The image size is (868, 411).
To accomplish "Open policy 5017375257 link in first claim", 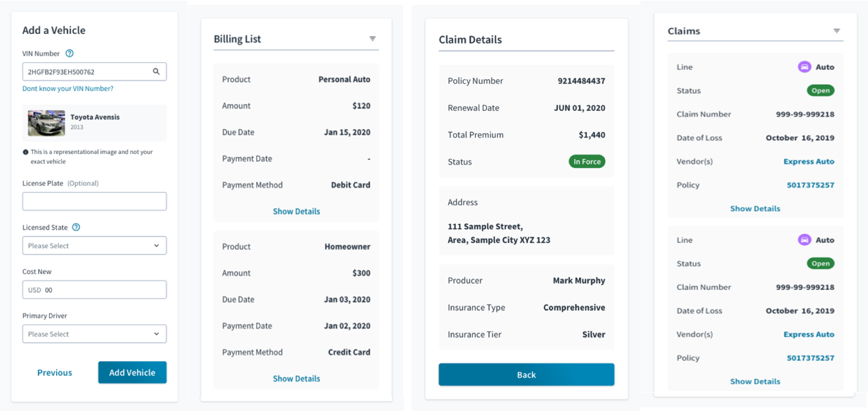I will pyautogui.click(x=810, y=185).
